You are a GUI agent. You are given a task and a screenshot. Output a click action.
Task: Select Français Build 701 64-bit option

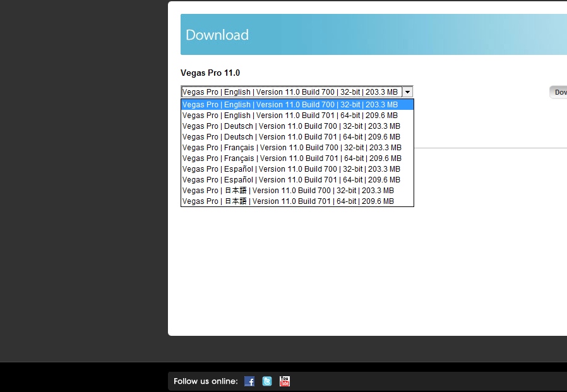297,158
